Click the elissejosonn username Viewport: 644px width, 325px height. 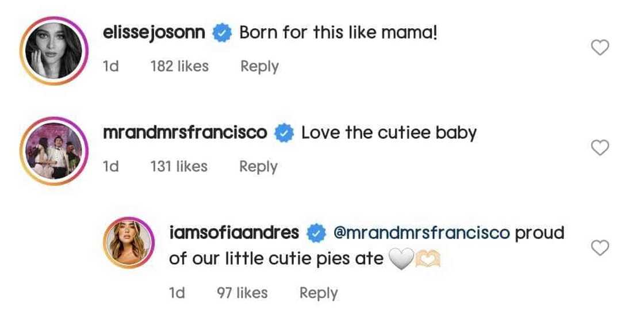154,33
